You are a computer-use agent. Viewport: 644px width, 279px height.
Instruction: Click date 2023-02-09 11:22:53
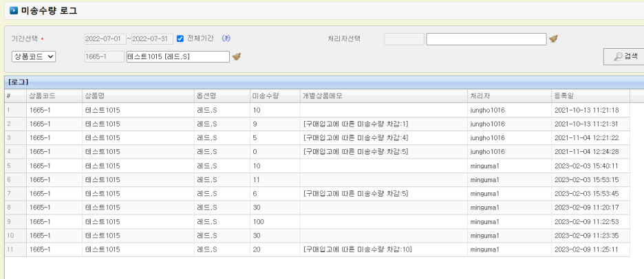pyautogui.click(x=586, y=221)
